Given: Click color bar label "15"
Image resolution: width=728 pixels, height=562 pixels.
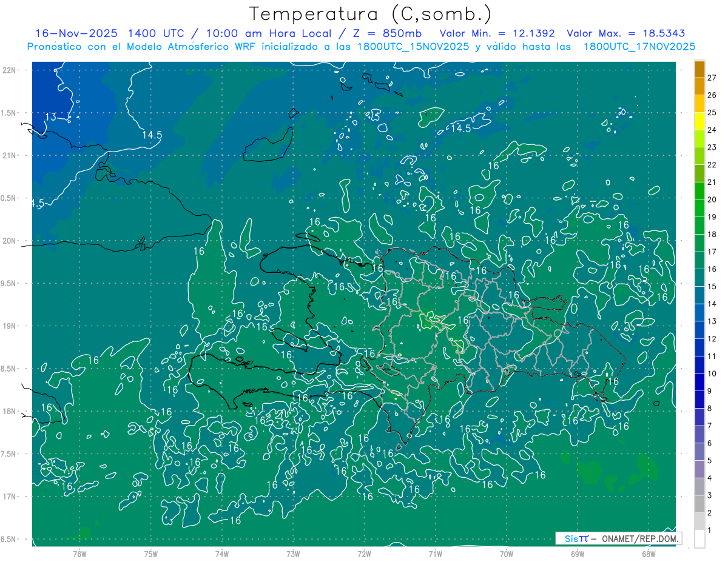Looking at the screenshot, I should tap(712, 286).
